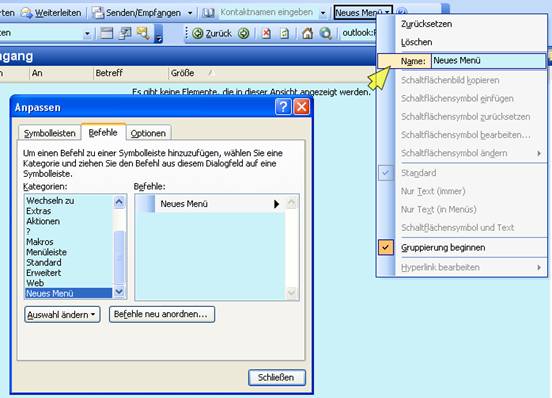Image resolution: width=552 pixels, height=398 pixels.
Task: Click the Zurück green back arrow
Action: (x=198, y=33)
